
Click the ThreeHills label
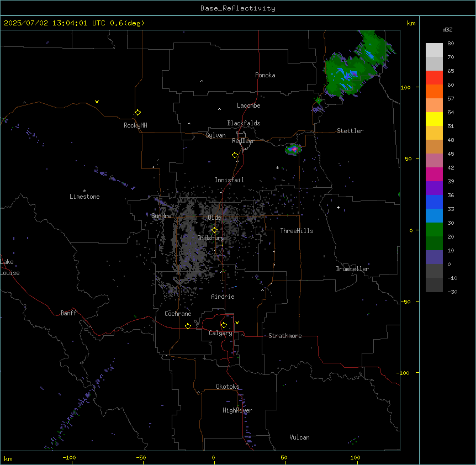pos(297,231)
